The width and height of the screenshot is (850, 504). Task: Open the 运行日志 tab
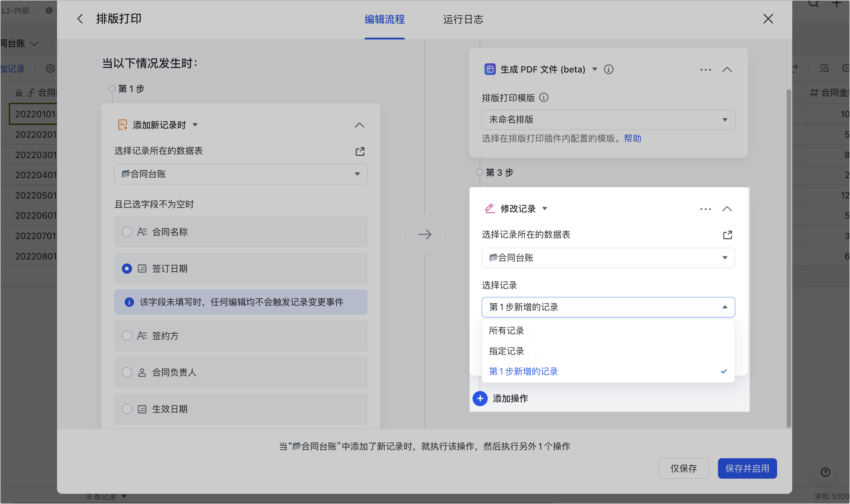[463, 19]
